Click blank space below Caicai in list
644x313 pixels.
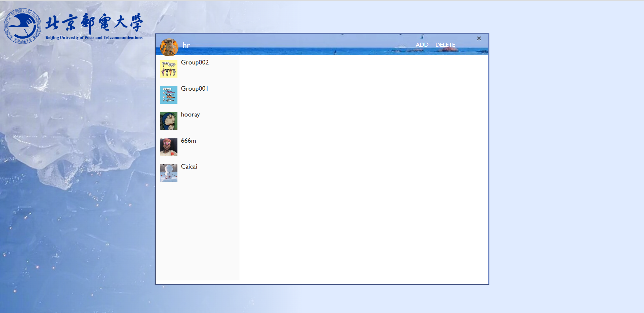pyautogui.click(x=197, y=232)
